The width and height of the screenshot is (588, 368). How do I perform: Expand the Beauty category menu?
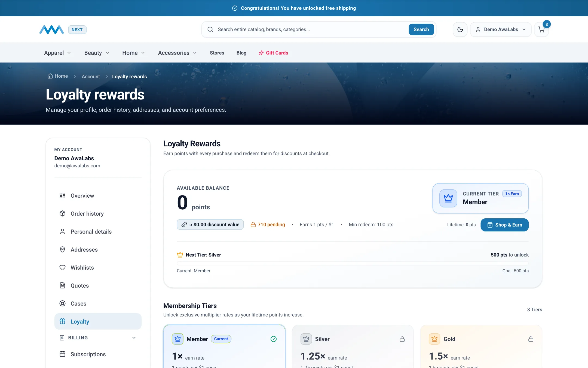point(97,53)
